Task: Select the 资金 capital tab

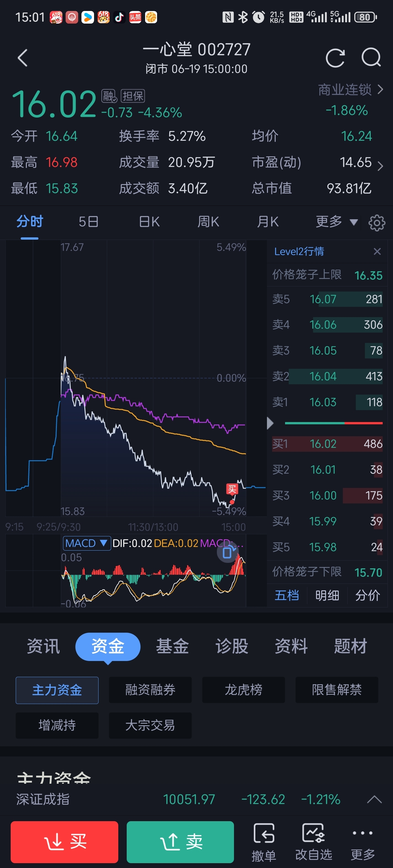Action: click(x=108, y=646)
